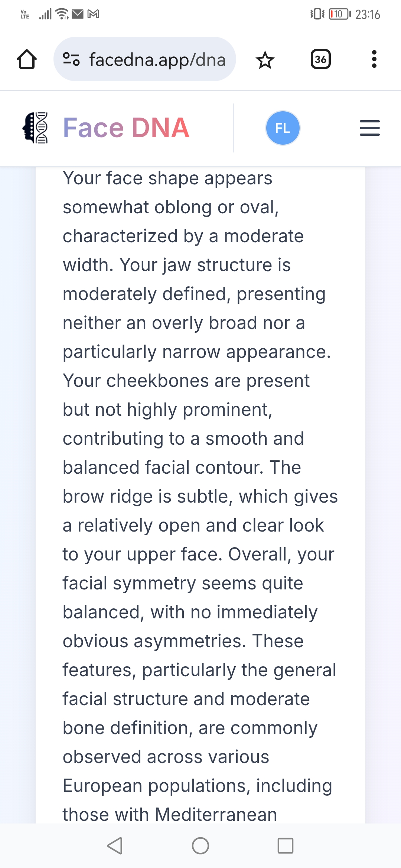The image size is (401, 868).
Task: Open the FL profile avatar
Action: coord(283,128)
